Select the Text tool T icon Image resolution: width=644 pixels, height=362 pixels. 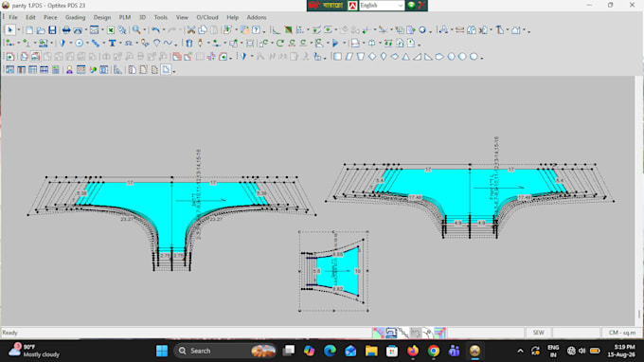112,44
